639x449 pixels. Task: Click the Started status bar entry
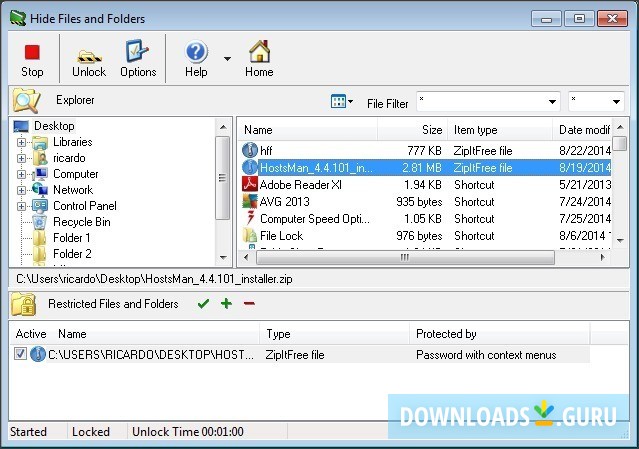pos(29,432)
